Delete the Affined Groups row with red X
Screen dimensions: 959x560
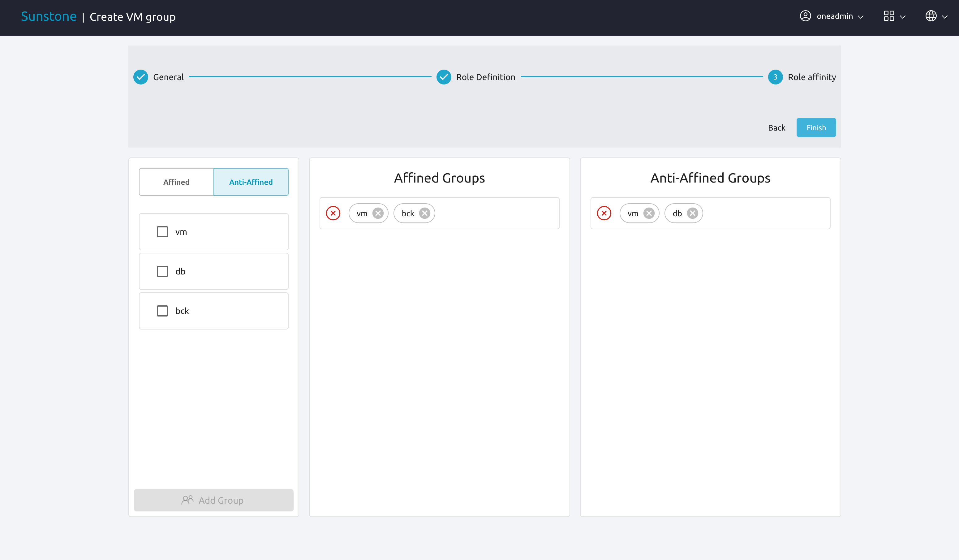click(333, 213)
